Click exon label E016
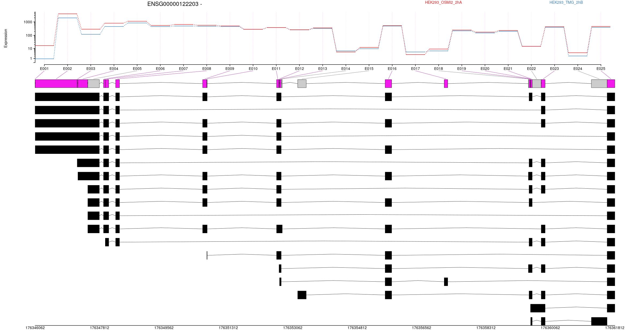The width and height of the screenshot is (644, 332). (392, 69)
